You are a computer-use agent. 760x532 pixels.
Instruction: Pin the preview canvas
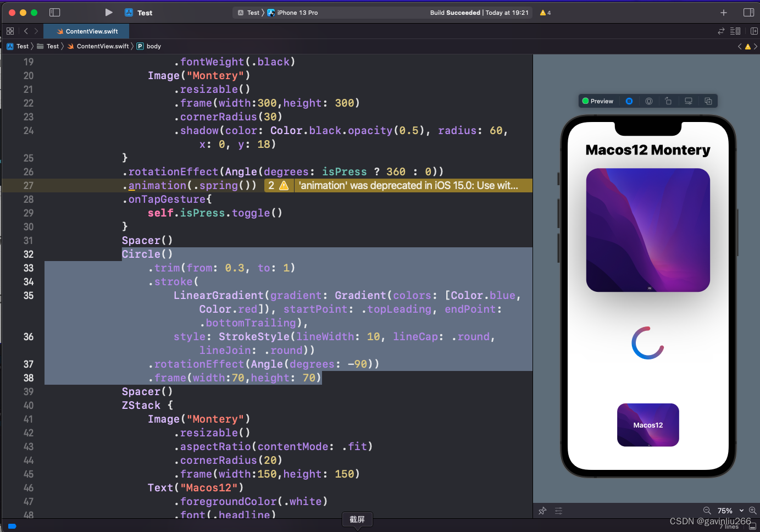click(x=542, y=511)
